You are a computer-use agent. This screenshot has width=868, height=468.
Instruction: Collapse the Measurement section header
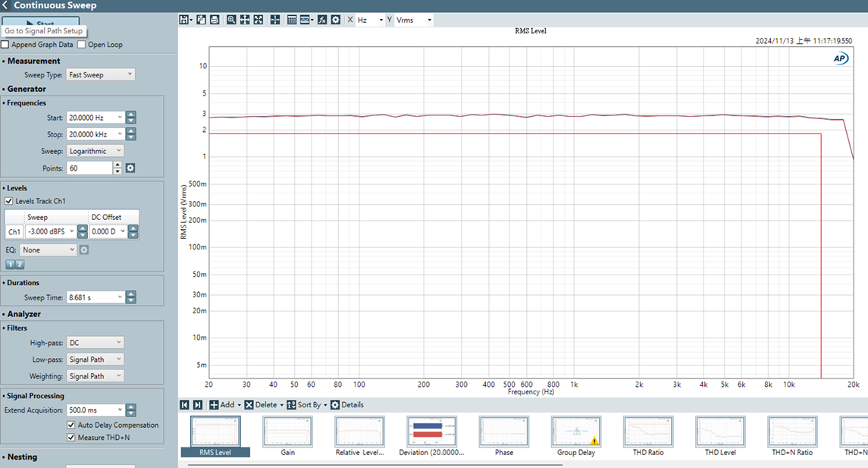pos(33,61)
